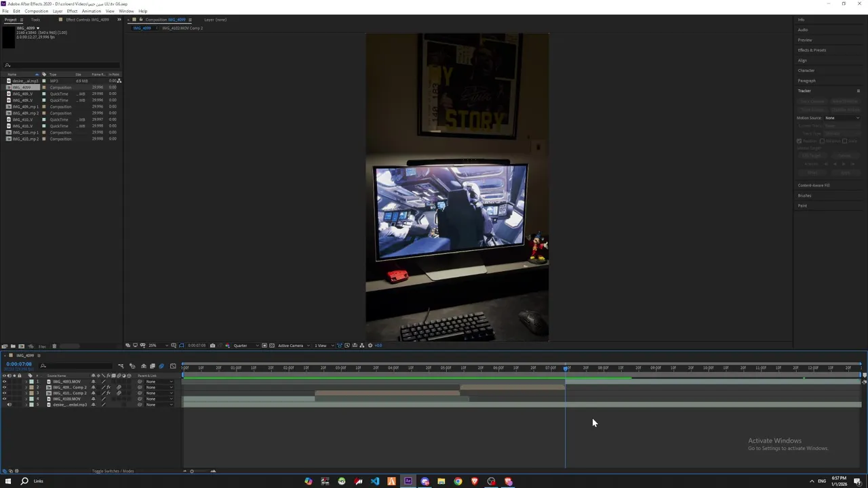The height and width of the screenshot is (488, 868).
Task: Open Tracker panel menu icon
Action: coord(858,91)
